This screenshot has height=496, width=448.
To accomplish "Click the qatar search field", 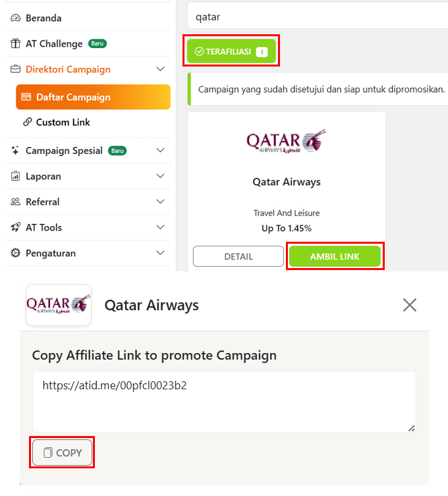I will point(316,16).
